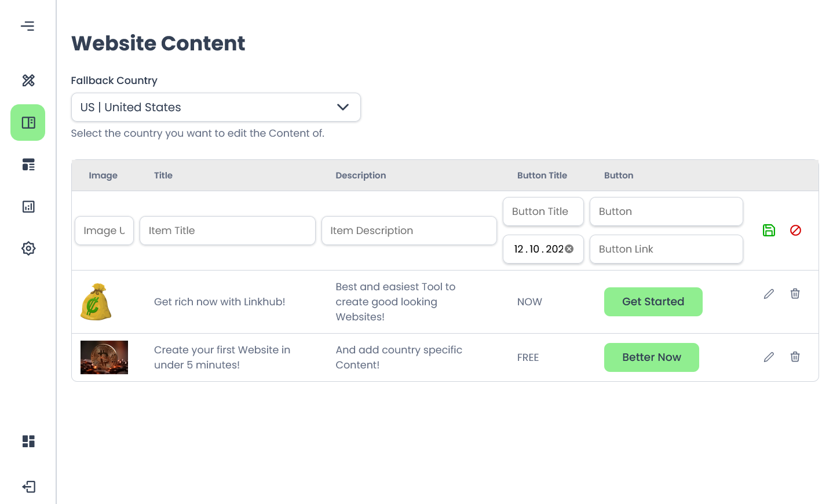833x504 pixels.
Task: Open the layout template sidebar icon
Action: point(28,165)
